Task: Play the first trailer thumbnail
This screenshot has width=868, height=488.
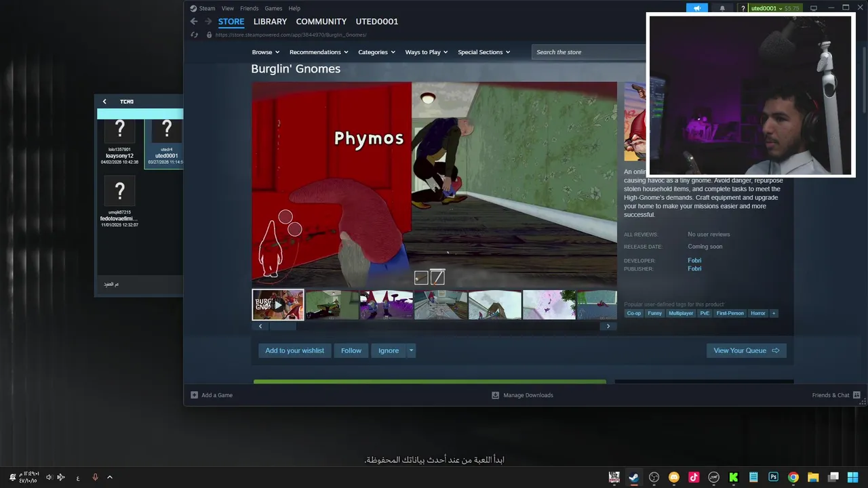Action: click(x=278, y=305)
